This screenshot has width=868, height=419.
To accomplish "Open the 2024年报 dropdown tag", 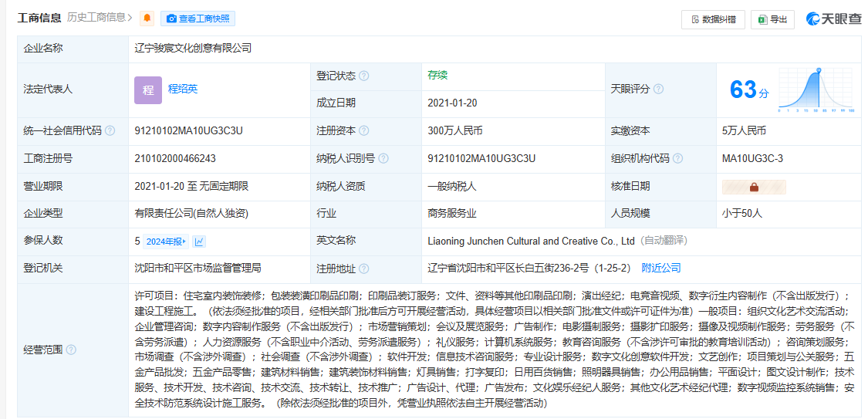I will [166, 242].
